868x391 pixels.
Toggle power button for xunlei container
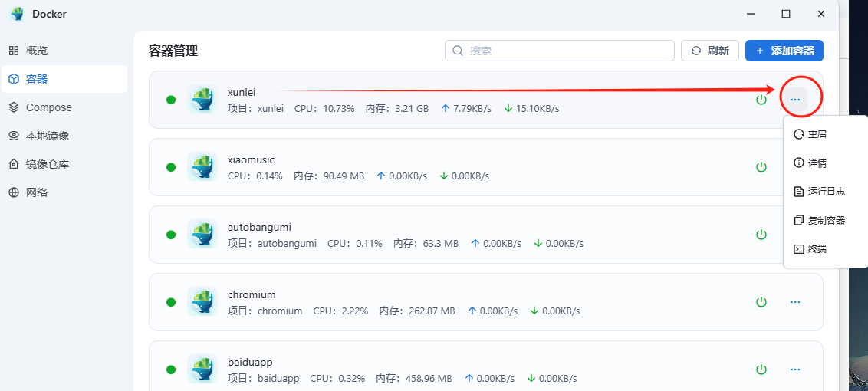click(761, 100)
